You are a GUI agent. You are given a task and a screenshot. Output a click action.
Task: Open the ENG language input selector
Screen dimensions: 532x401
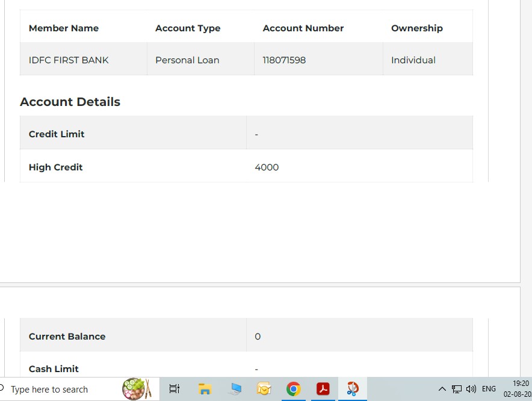tap(489, 389)
